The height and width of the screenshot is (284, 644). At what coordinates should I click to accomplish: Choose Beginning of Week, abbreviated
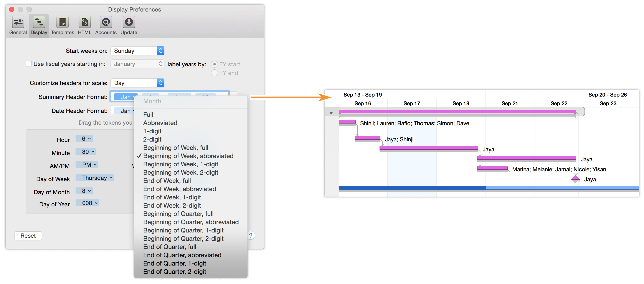coord(191,156)
